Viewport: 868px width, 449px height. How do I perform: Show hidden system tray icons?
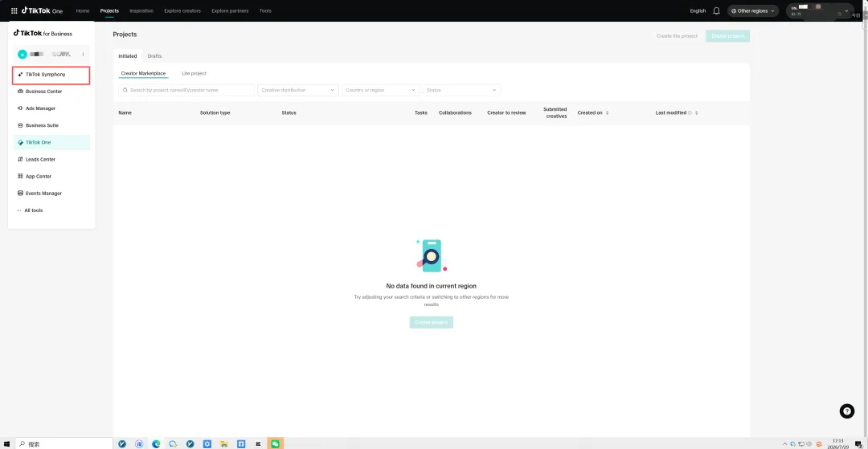[784, 443]
